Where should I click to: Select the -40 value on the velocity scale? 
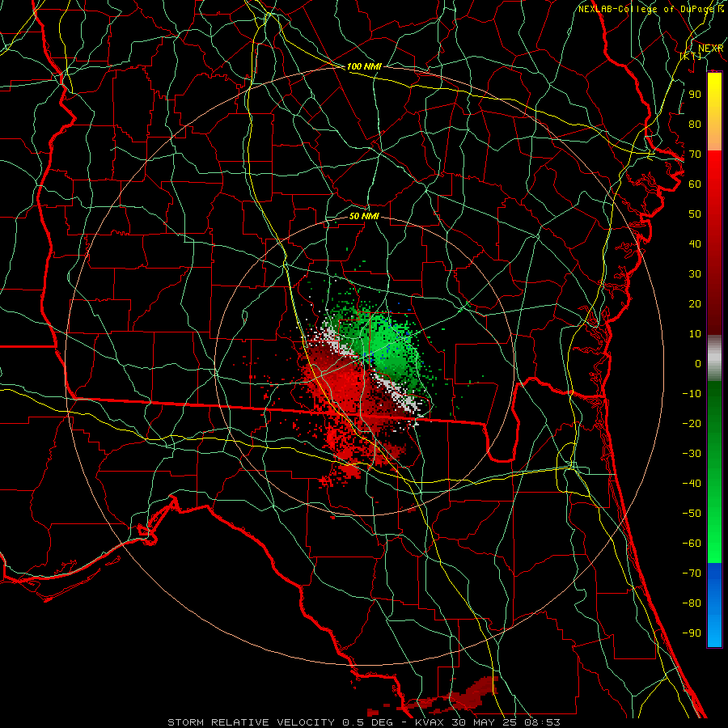[x=692, y=484]
